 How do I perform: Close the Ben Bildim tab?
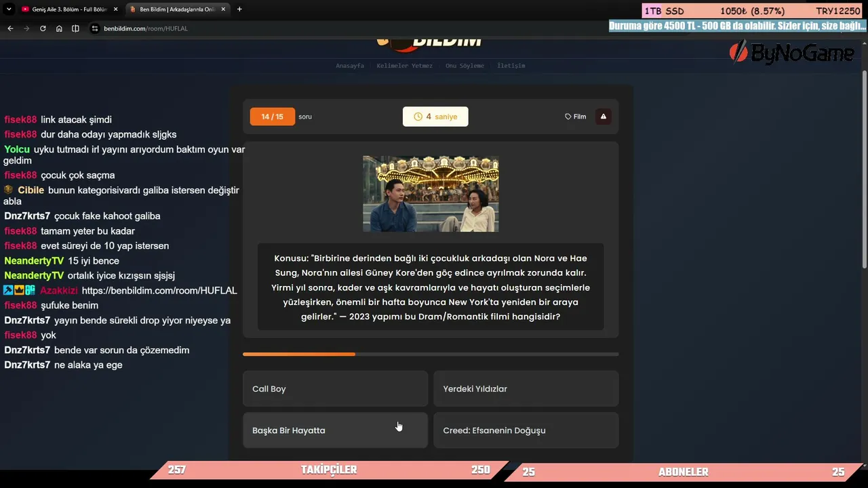[224, 9]
